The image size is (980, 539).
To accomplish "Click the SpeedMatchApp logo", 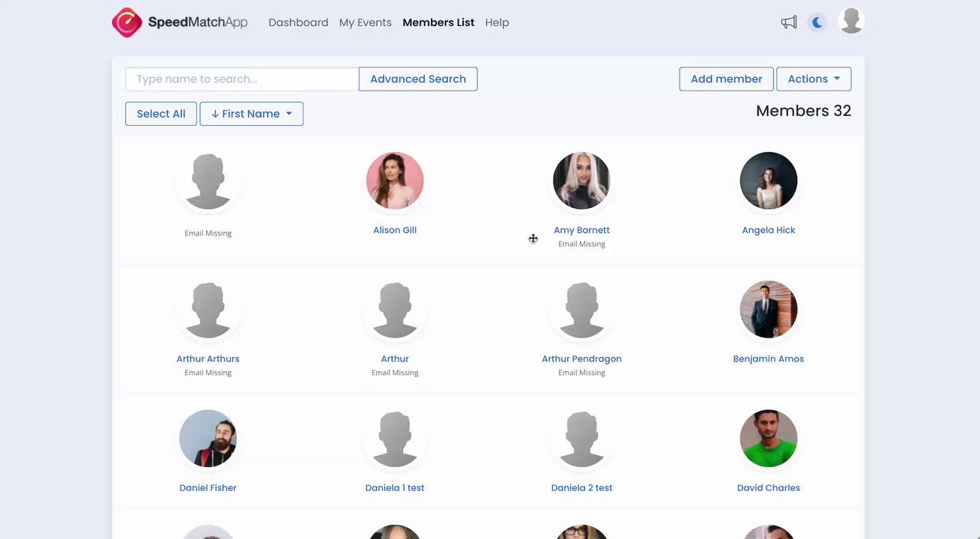I will click(x=180, y=22).
